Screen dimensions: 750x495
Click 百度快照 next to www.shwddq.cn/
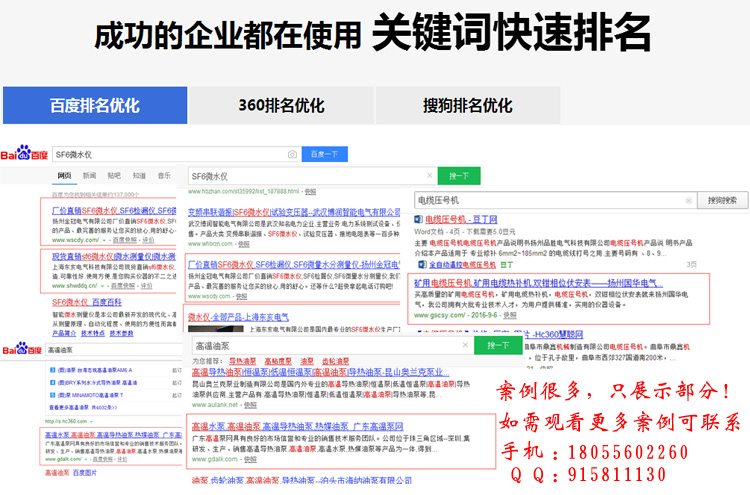click(x=122, y=286)
